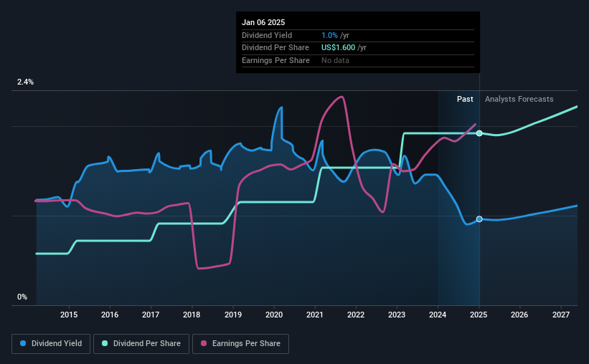Click the 2019 x-axis label
The height and width of the screenshot is (364, 589).
click(233, 315)
